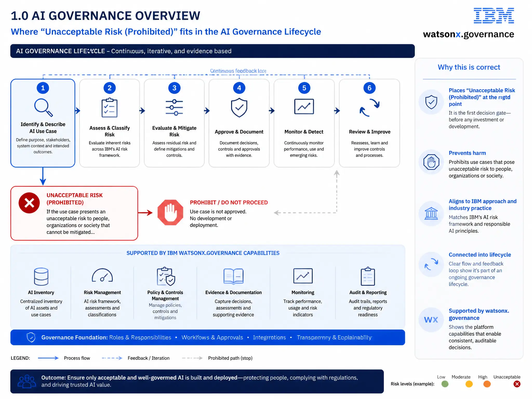Click the AI Inventory database icon
532x399 pixels.
tap(41, 277)
